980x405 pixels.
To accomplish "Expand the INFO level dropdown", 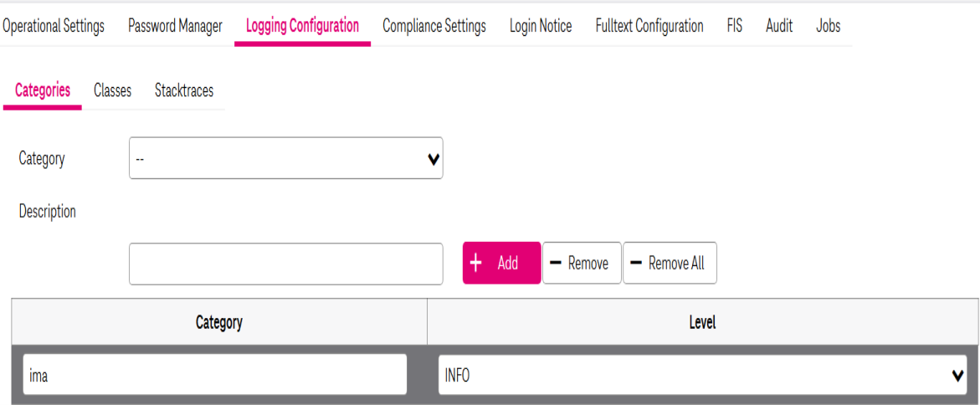I will [x=702, y=376].
